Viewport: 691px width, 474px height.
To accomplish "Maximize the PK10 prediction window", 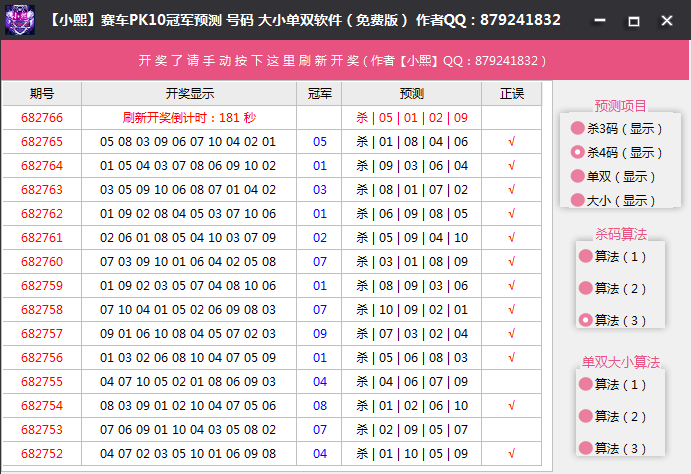I will 634,20.
